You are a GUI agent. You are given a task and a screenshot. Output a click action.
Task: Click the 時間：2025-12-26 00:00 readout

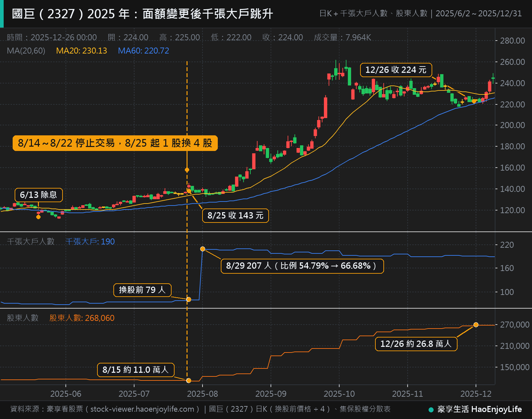(x=52, y=37)
